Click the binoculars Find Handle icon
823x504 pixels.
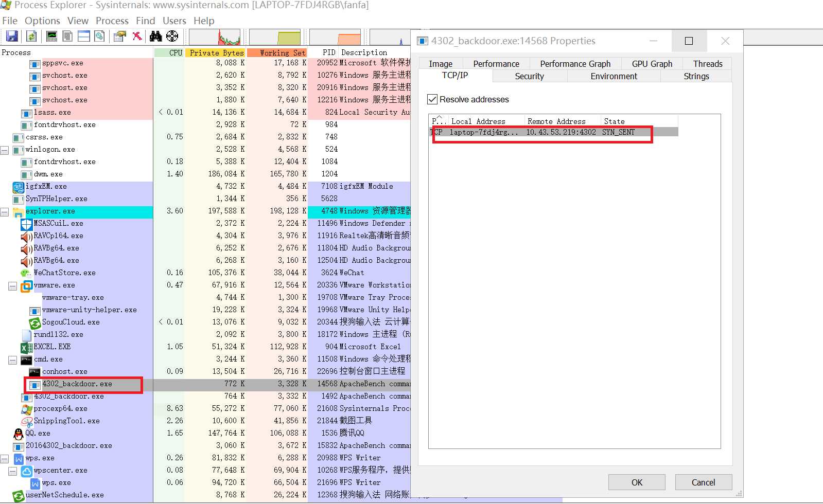155,36
